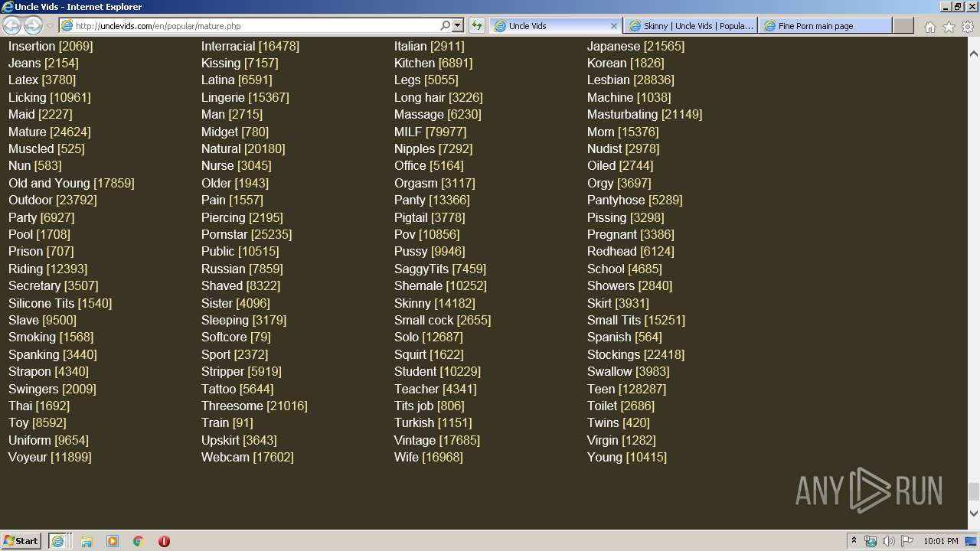Launch Google Chrome from taskbar

tap(139, 541)
